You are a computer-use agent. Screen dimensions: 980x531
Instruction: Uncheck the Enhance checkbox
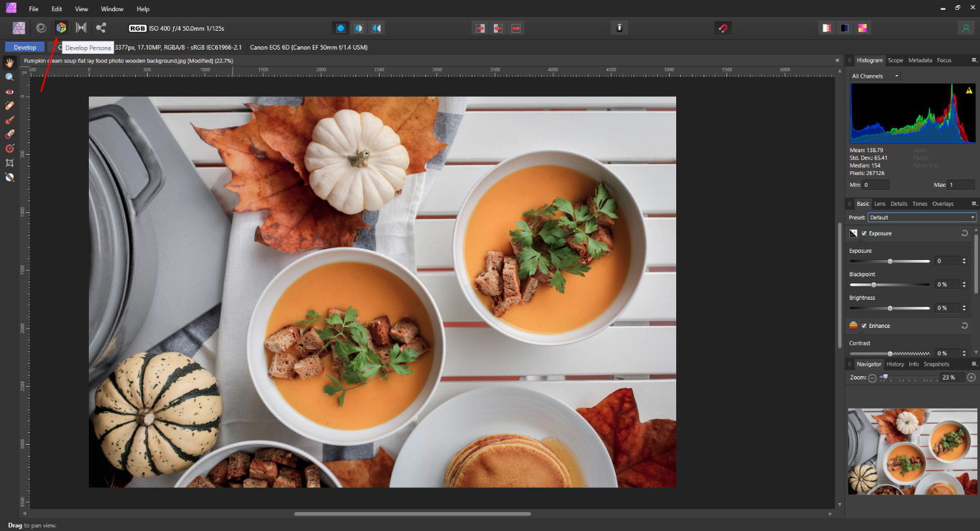(864, 326)
